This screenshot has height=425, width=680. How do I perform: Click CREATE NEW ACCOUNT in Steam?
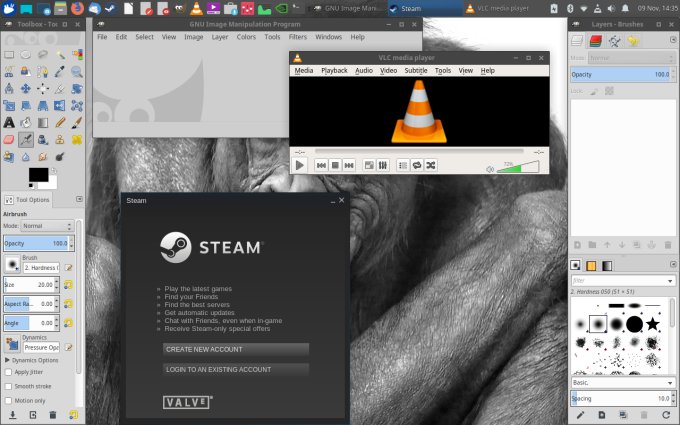click(x=236, y=349)
